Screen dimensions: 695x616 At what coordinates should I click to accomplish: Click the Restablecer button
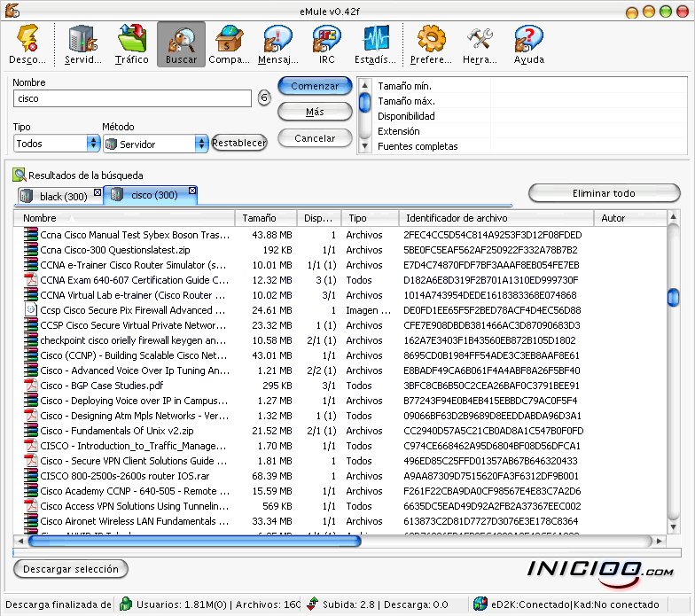coord(239,144)
